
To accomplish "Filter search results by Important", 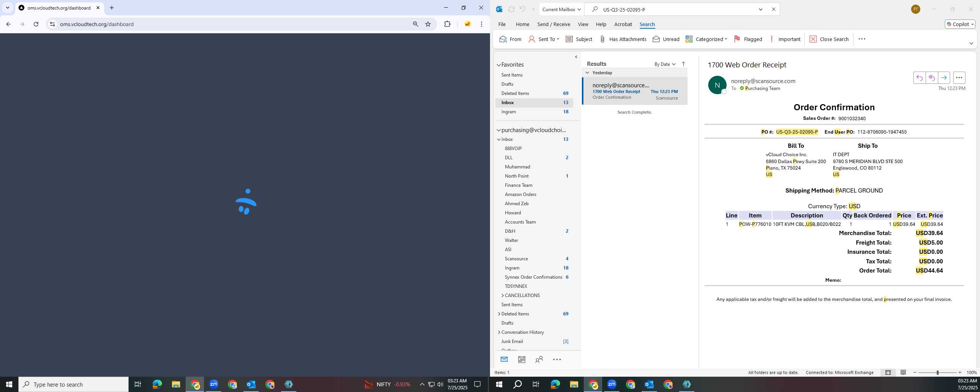I will pos(784,39).
